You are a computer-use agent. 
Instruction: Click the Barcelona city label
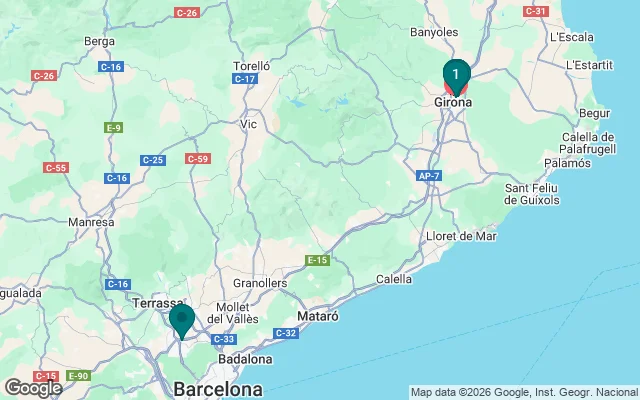pyautogui.click(x=218, y=389)
